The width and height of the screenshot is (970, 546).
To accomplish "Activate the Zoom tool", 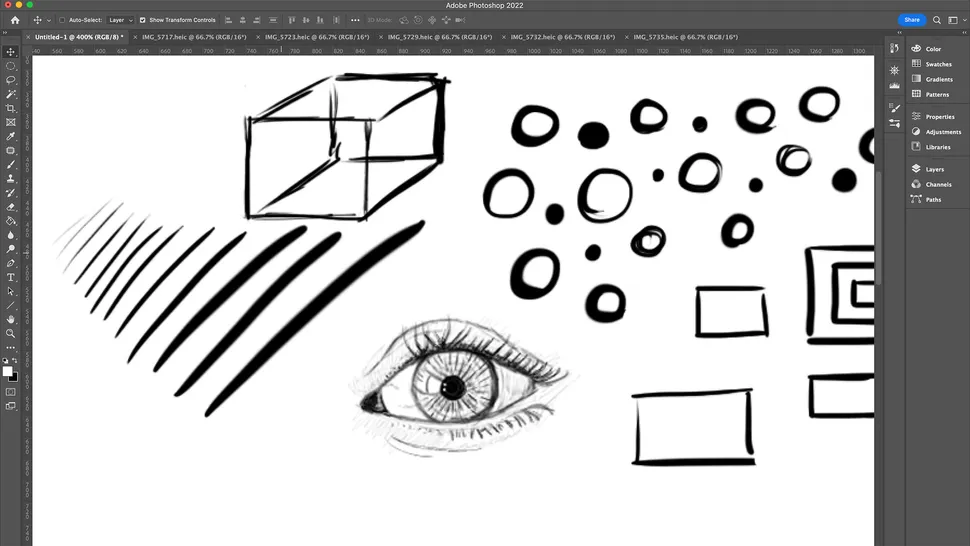I will [11, 333].
